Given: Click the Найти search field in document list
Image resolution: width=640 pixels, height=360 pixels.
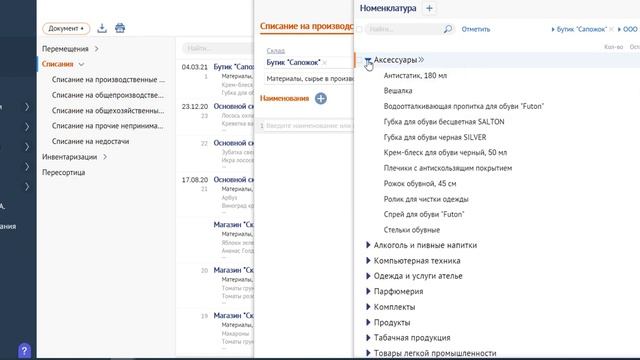Looking at the screenshot, I should (218, 48).
